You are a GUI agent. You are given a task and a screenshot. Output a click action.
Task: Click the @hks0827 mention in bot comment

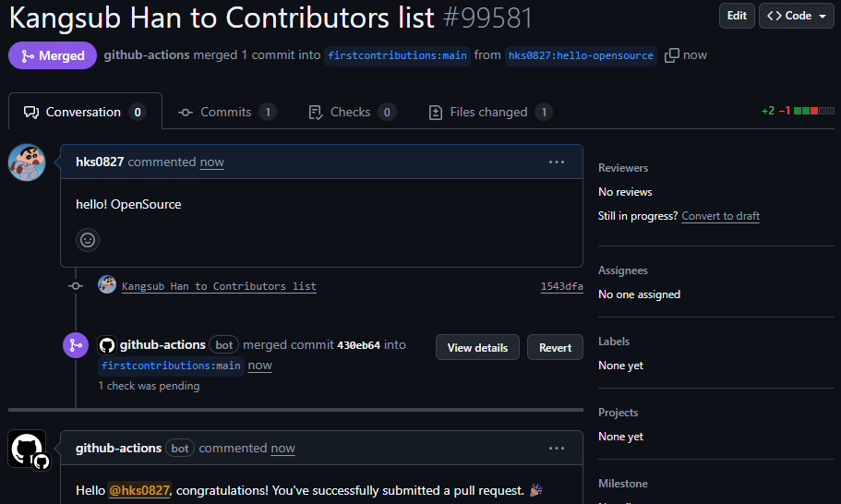139,490
